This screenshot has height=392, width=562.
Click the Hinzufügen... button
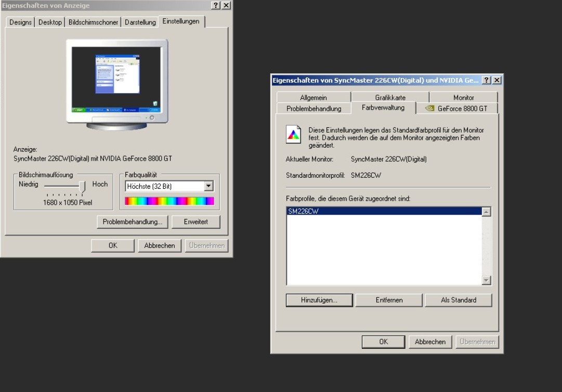[319, 300]
